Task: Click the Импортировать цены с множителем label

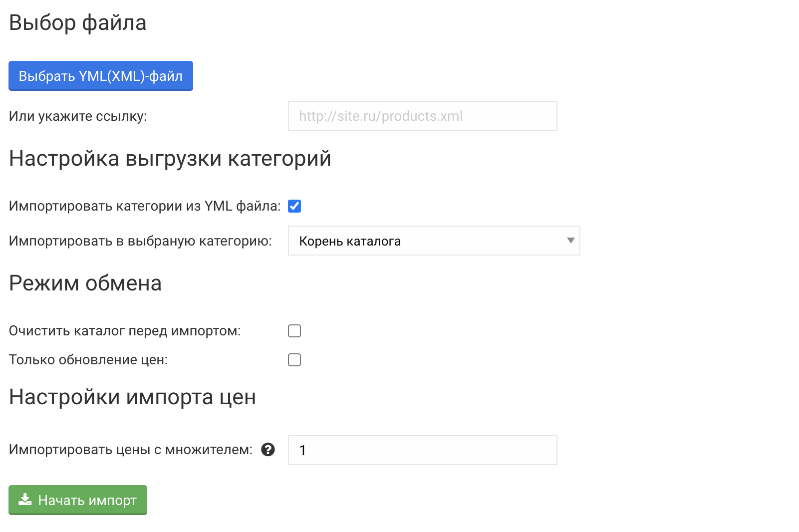Action: click(131, 450)
